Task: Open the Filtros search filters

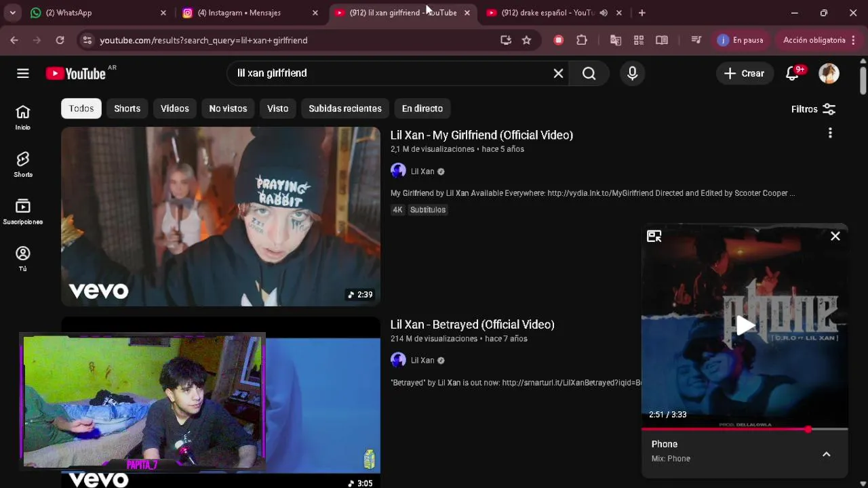Action: [813, 108]
